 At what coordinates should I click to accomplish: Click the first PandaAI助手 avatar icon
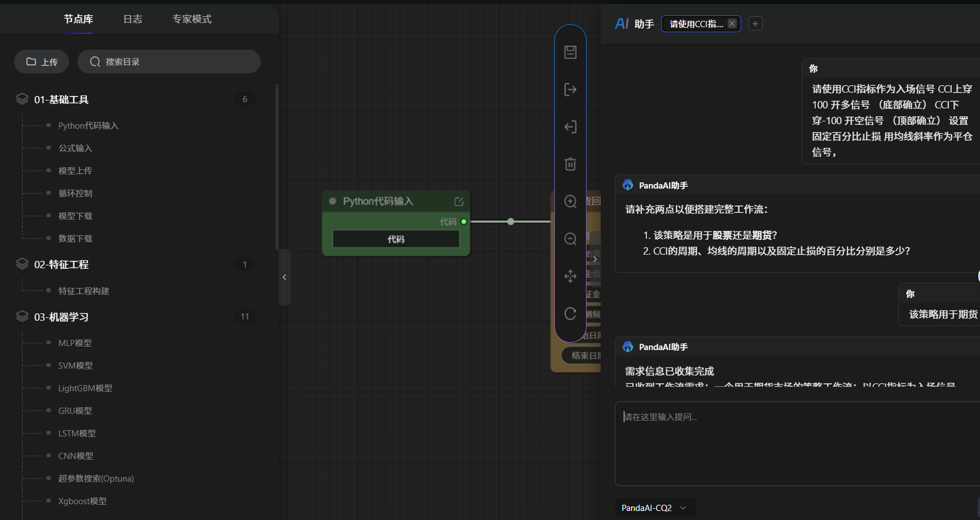point(628,185)
